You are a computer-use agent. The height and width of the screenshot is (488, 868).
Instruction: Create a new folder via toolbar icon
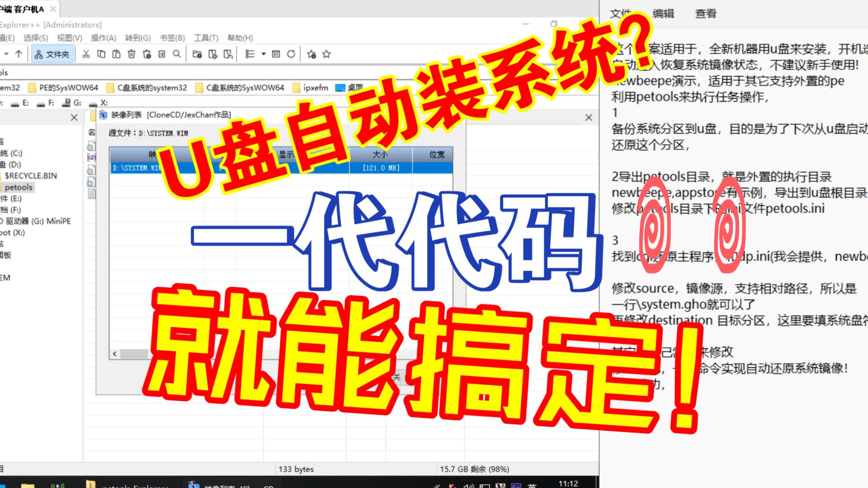click(x=197, y=54)
